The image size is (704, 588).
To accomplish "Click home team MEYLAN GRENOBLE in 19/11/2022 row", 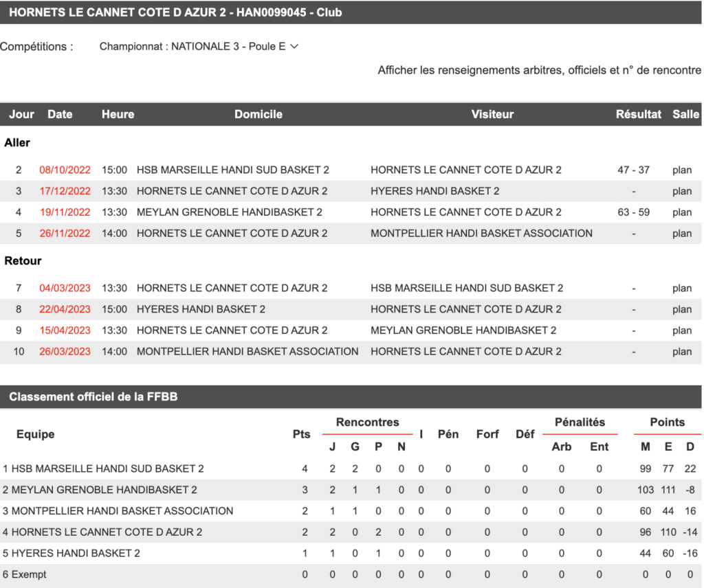I will pyautogui.click(x=230, y=212).
